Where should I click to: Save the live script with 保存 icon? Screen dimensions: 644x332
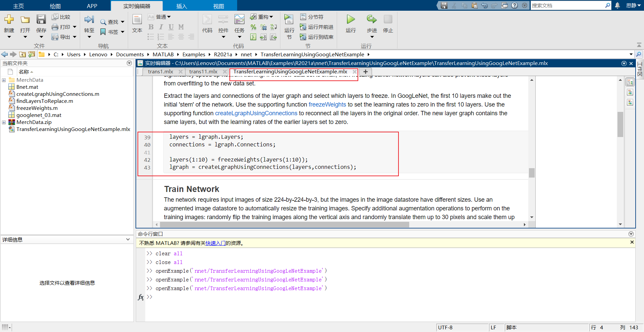(x=41, y=19)
